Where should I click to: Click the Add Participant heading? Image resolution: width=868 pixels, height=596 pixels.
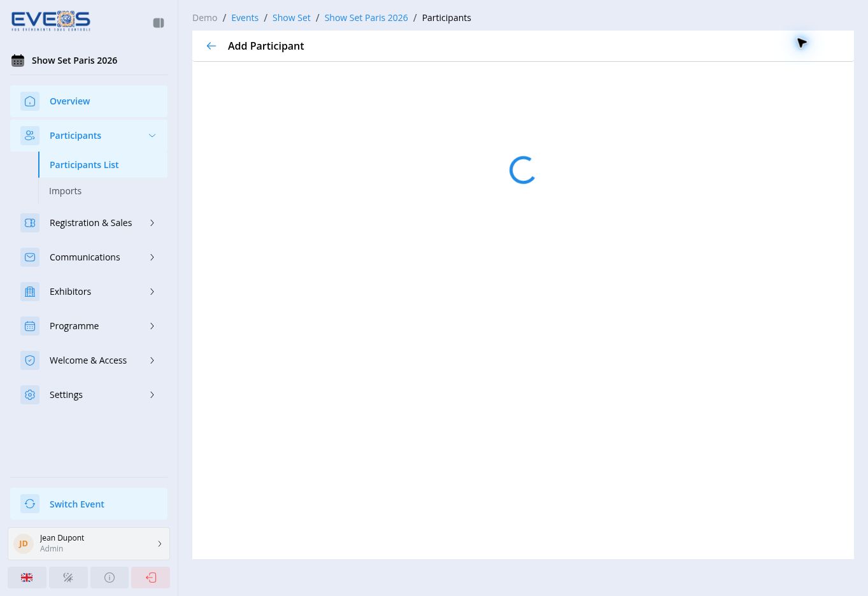tap(266, 46)
